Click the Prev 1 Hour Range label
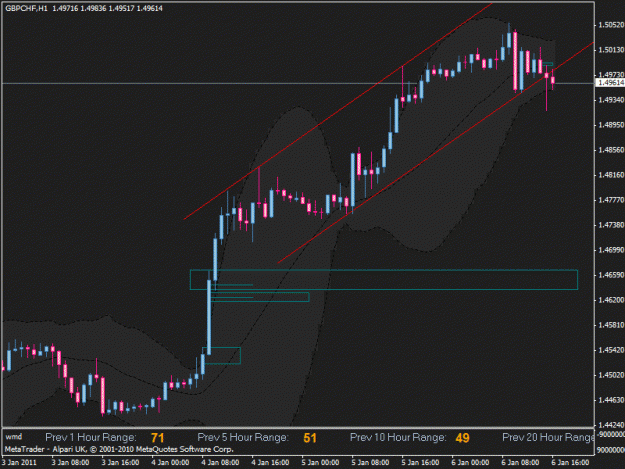The width and height of the screenshot is (625, 469). pos(91,438)
